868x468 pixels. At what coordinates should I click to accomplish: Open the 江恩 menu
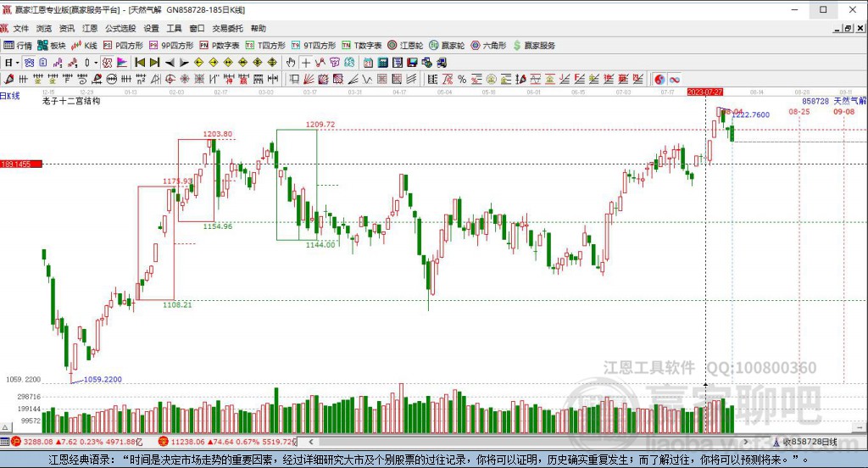coord(90,28)
